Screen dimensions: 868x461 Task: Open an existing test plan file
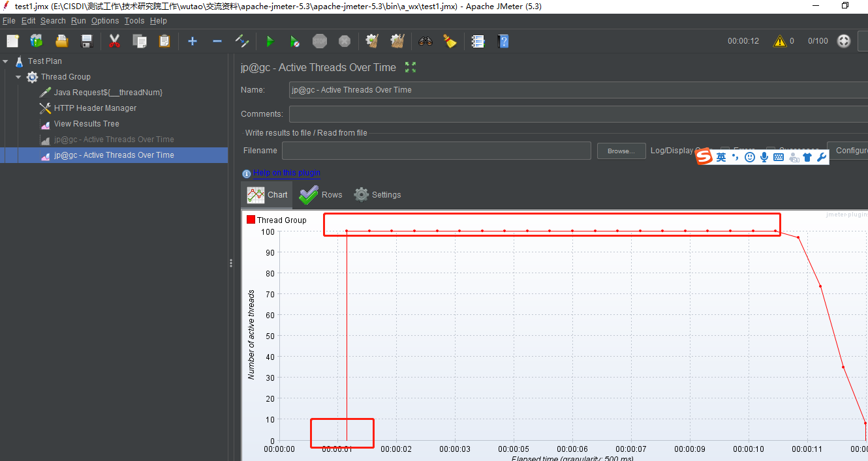tap(61, 40)
